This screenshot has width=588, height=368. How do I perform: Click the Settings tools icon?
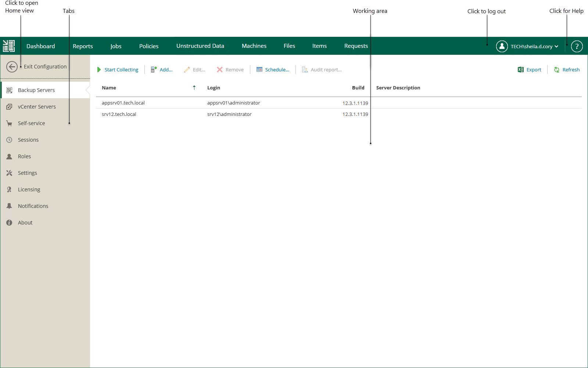tap(9, 173)
